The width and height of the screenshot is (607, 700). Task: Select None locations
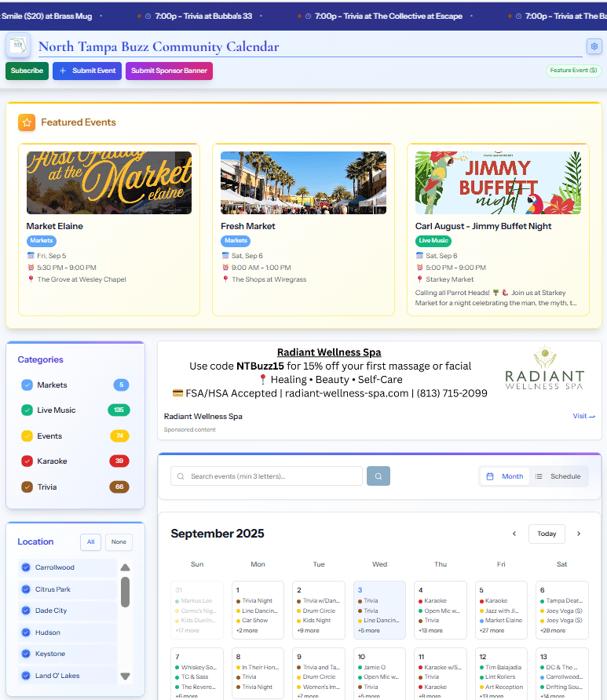pos(119,542)
